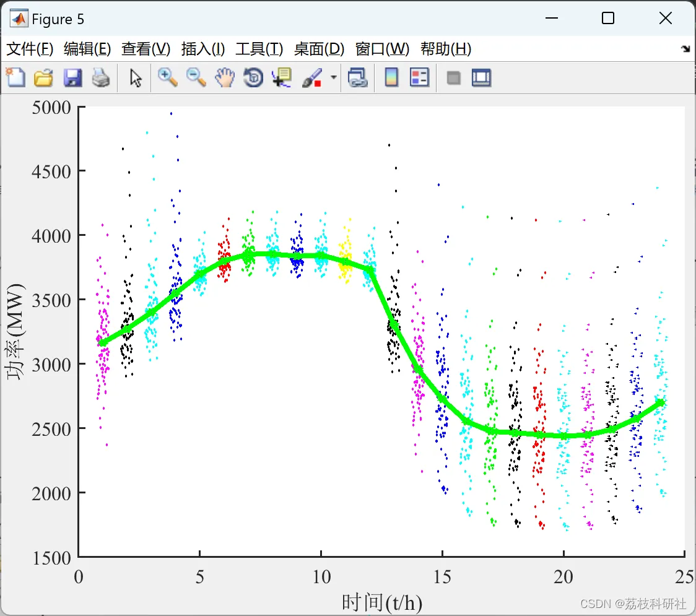This screenshot has width=696, height=616.
Task: Click the dock figure arrow in menu bar
Action: point(685,49)
